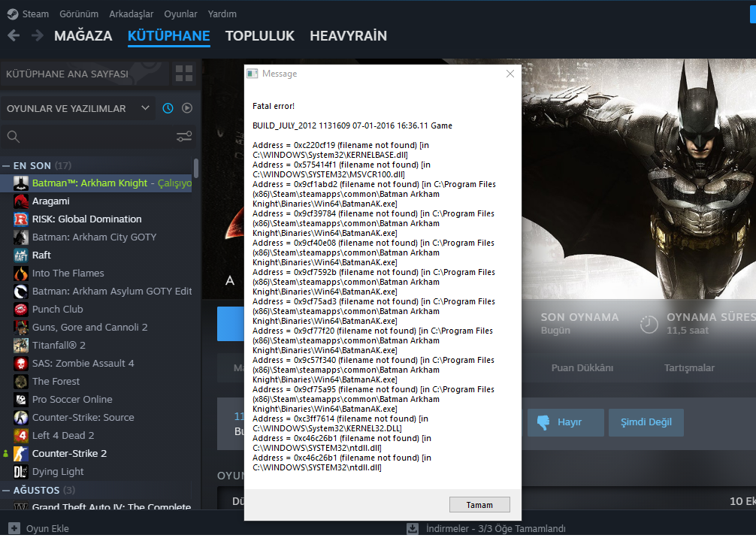Switch to the KÜTÜPHANE tab
The image size is (756, 538).
coord(169,35)
